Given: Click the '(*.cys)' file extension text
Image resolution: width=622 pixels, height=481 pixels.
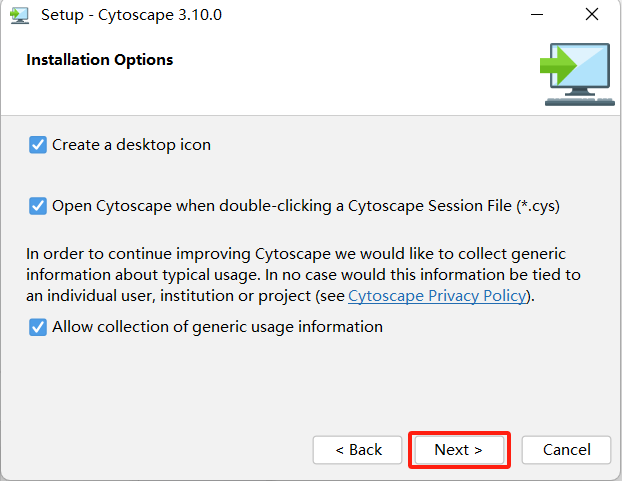Looking at the screenshot, I should click(x=538, y=206).
